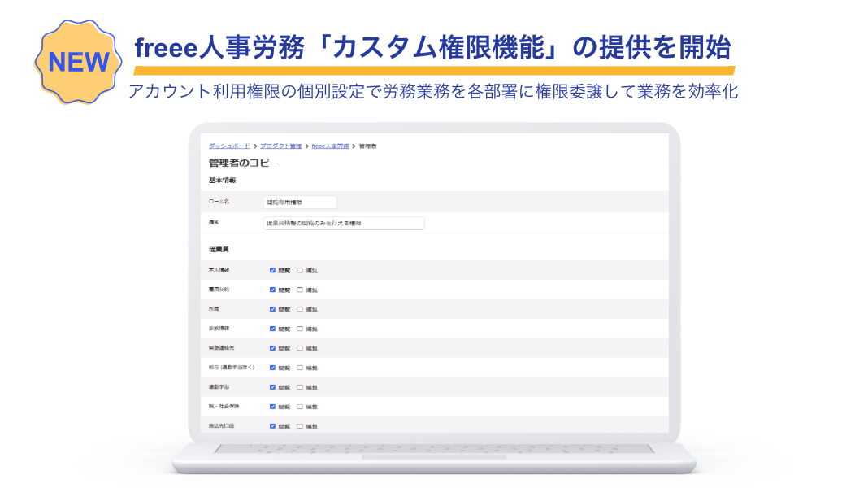Toggle 閲覧 for 振込先口座
The height and width of the screenshot is (488, 868).
coord(273,426)
